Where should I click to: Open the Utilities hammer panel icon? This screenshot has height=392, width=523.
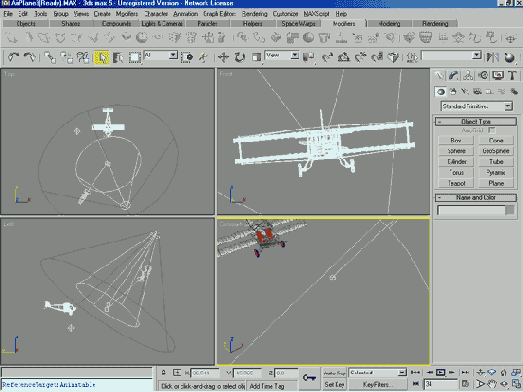tap(512, 75)
